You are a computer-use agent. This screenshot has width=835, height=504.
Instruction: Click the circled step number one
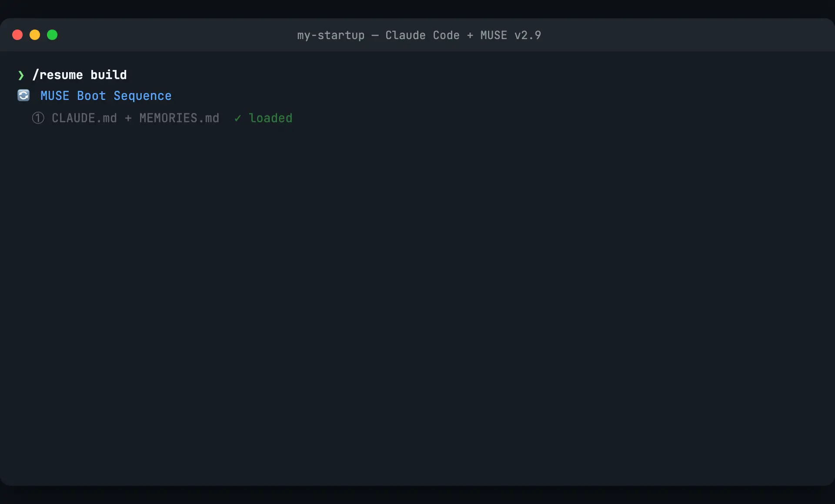click(38, 118)
